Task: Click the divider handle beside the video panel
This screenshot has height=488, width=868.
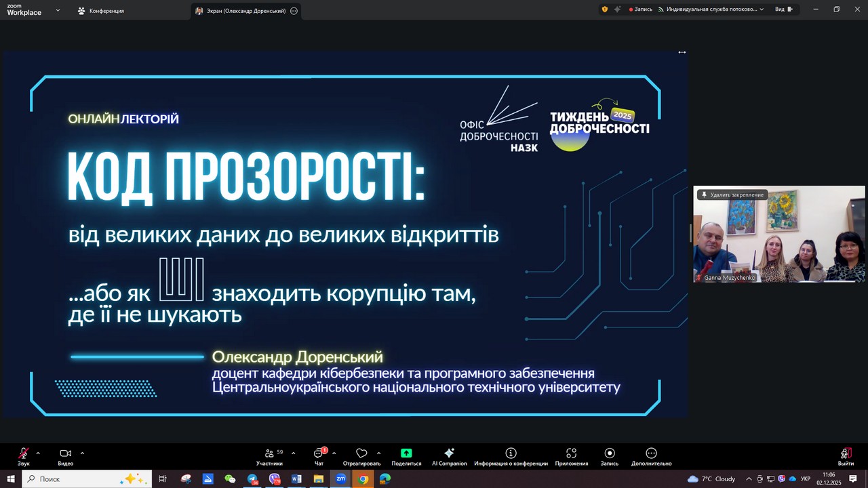Action: (x=690, y=233)
